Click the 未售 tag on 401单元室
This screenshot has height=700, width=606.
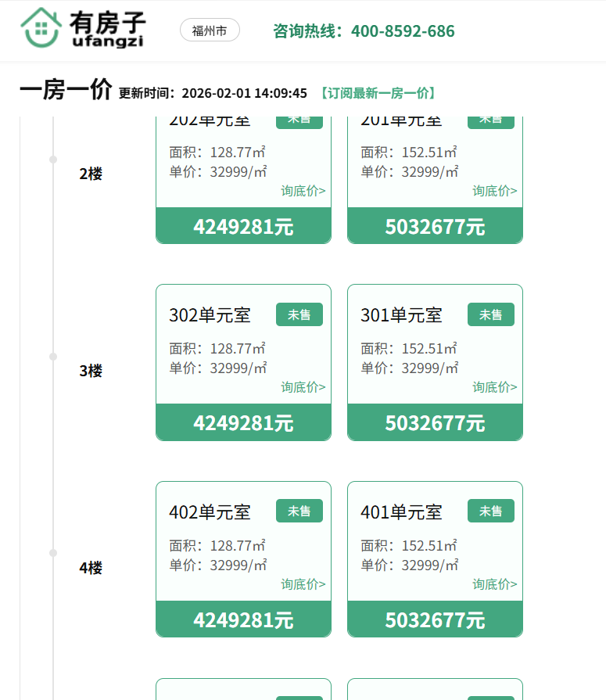(x=490, y=511)
